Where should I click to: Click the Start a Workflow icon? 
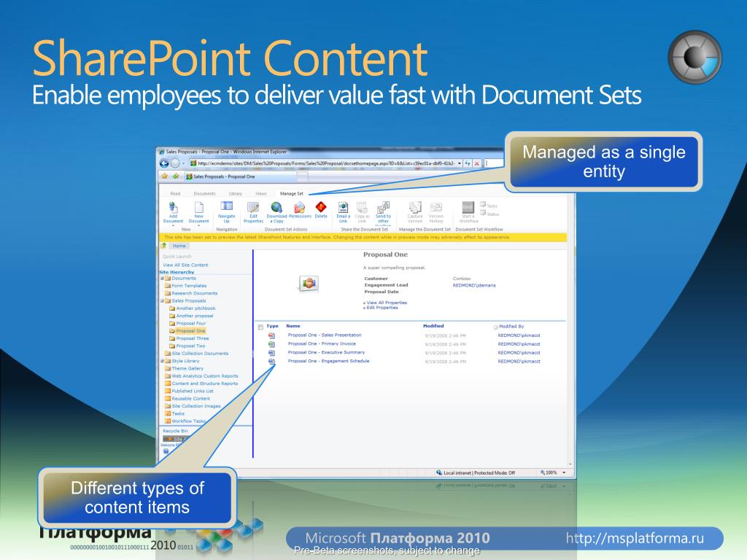tap(468, 207)
